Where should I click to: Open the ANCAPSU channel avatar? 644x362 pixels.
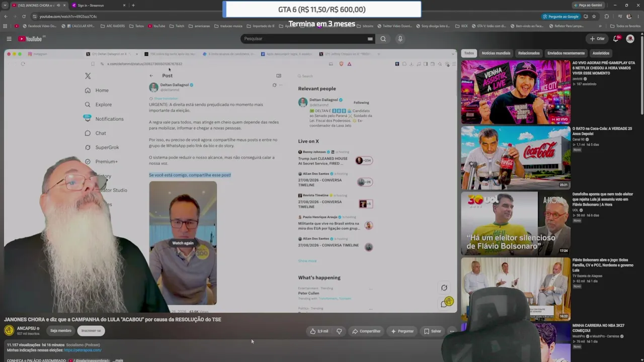coord(9,330)
